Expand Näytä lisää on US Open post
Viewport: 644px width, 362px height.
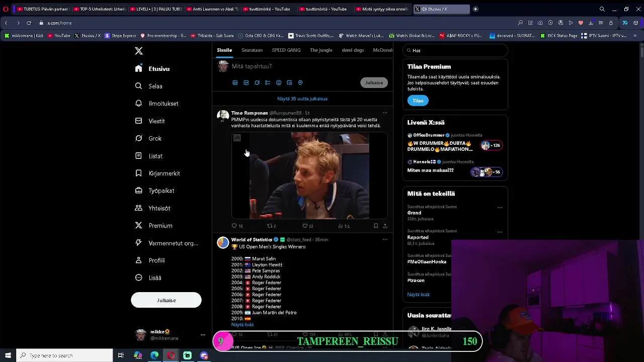point(242,325)
